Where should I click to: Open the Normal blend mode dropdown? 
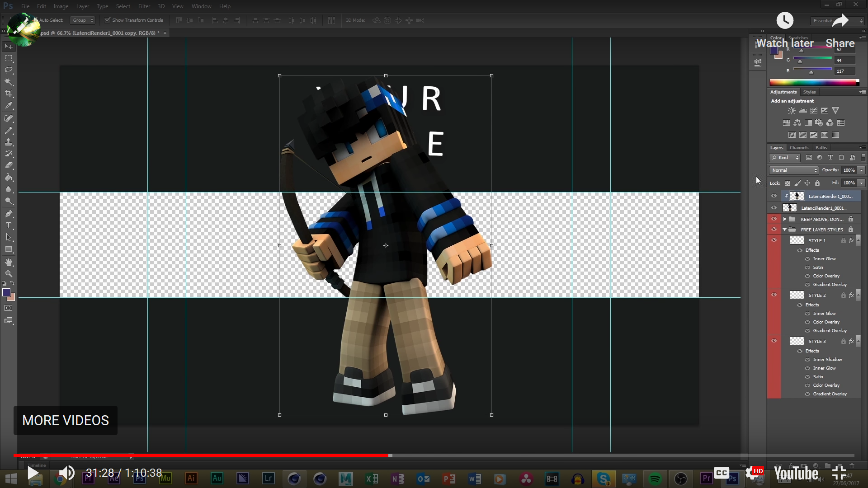794,170
